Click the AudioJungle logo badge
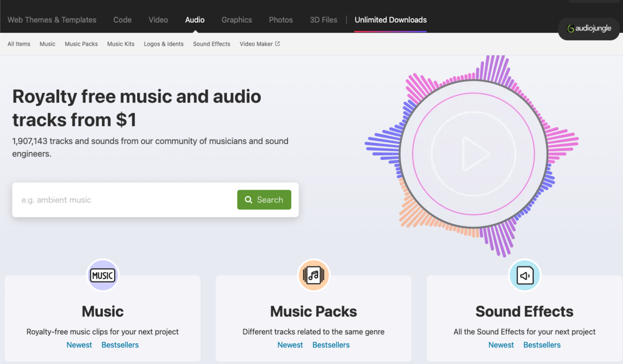623x364 pixels. 589,29
